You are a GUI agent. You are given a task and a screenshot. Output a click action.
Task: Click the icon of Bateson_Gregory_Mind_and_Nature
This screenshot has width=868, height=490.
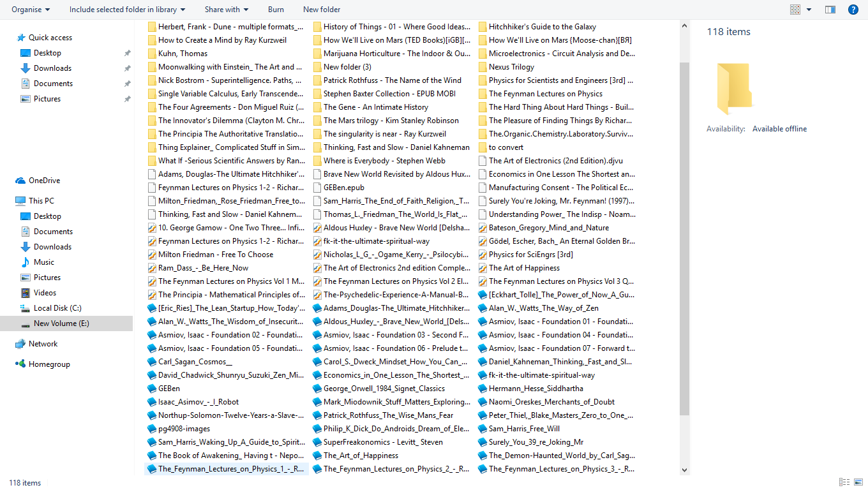[483, 228]
